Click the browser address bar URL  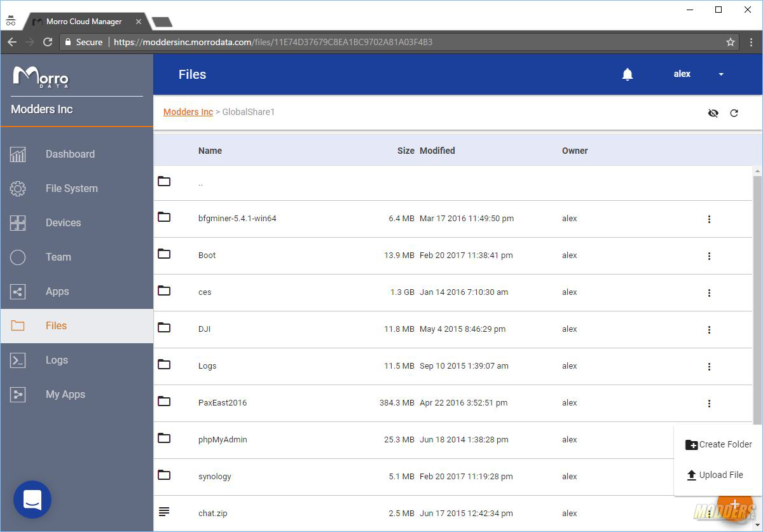click(273, 42)
